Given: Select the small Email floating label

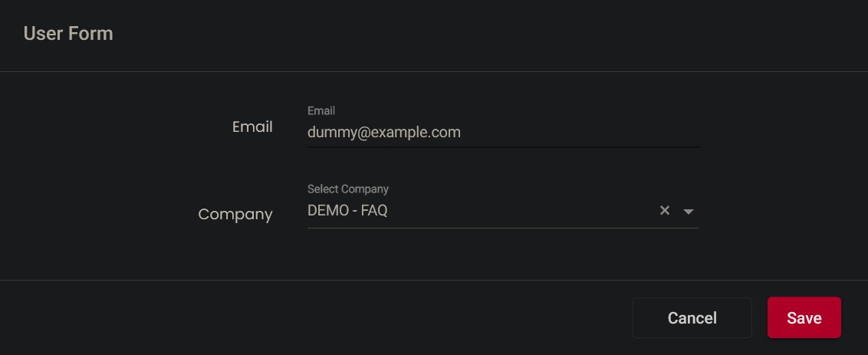Looking at the screenshot, I should [321, 111].
